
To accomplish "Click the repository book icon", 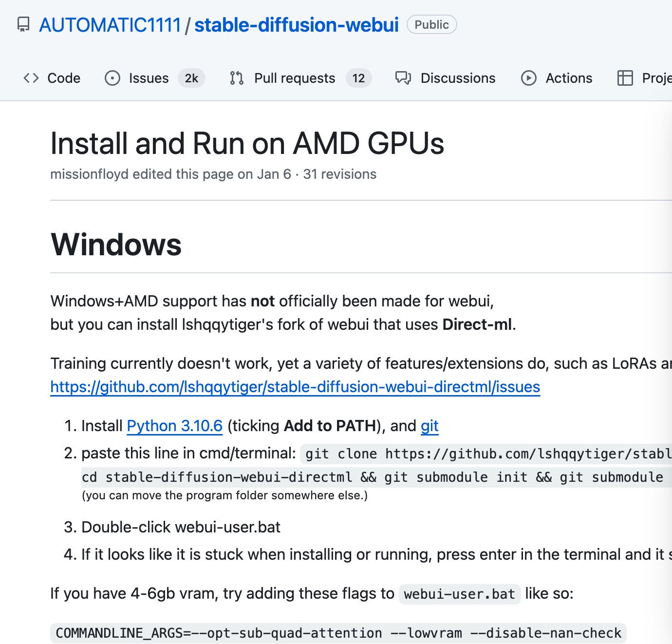I will pyautogui.click(x=23, y=24).
